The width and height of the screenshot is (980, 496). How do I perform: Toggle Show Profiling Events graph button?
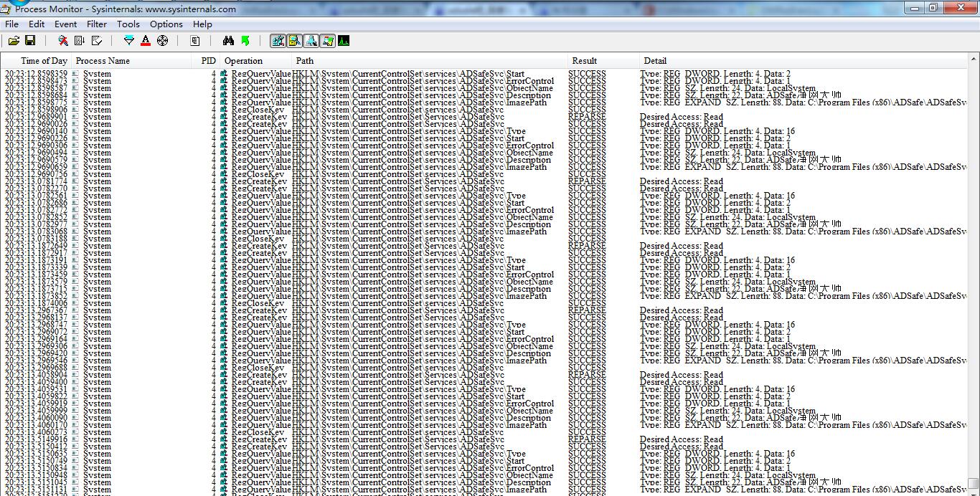[x=344, y=41]
